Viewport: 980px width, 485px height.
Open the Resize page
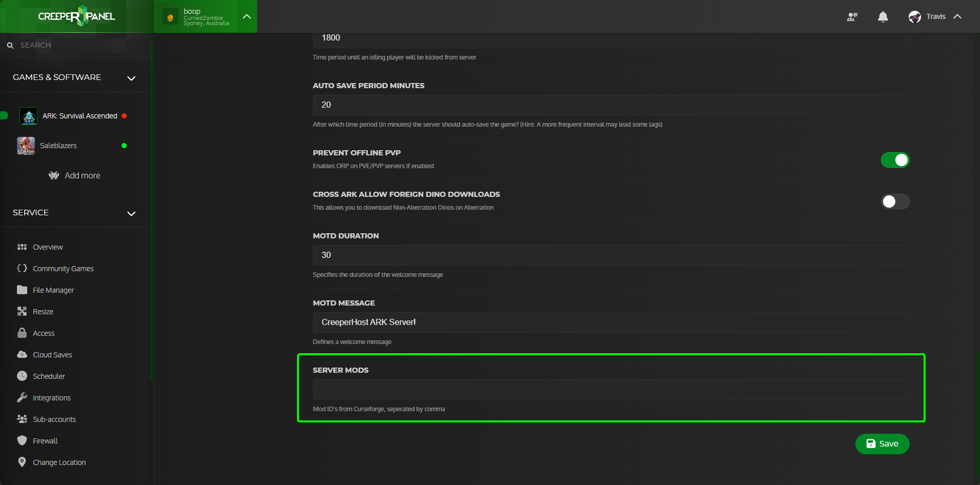tap(43, 312)
